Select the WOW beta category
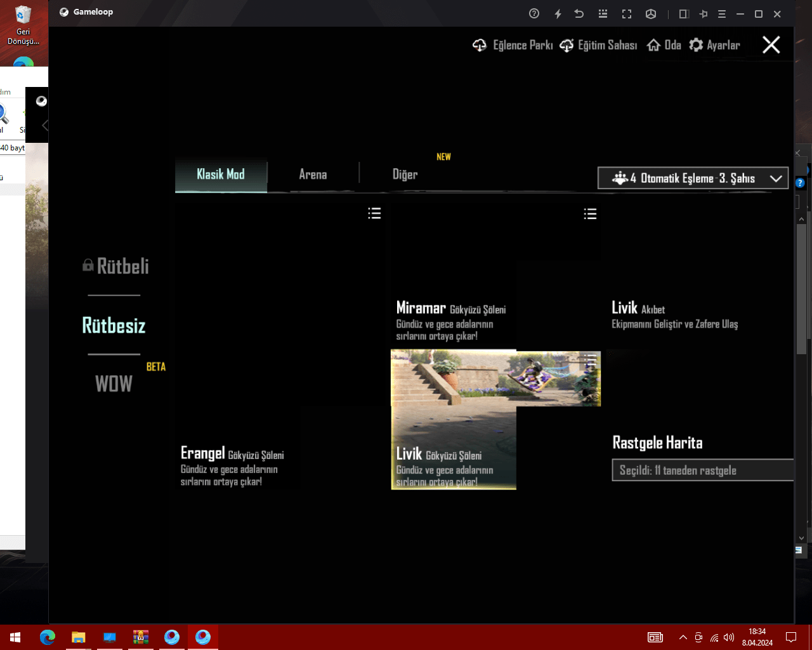The height and width of the screenshot is (650, 812). (x=114, y=383)
